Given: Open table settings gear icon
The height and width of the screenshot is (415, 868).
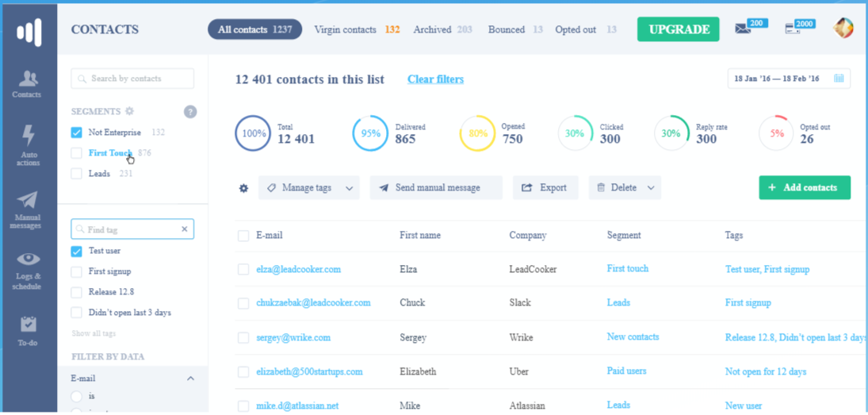Looking at the screenshot, I should tap(243, 188).
